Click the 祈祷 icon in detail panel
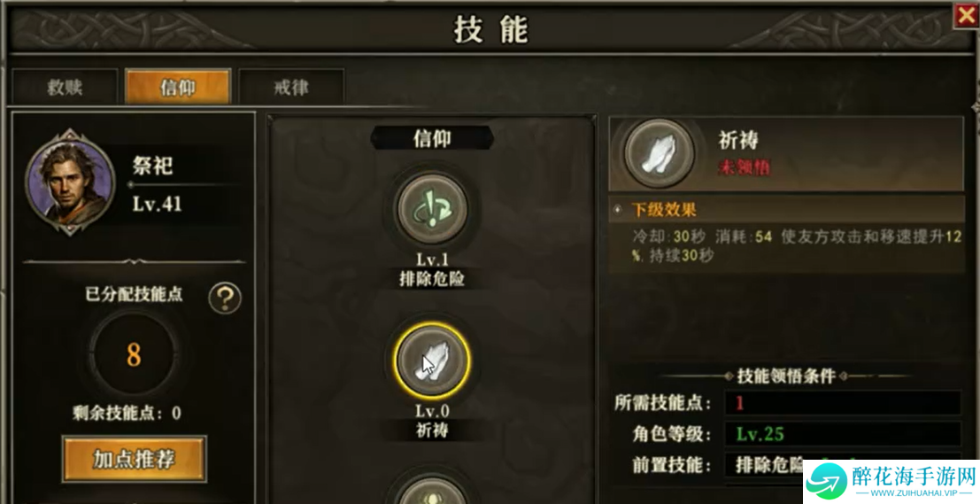The image size is (980, 504). pyautogui.click(x=660, y=153)
